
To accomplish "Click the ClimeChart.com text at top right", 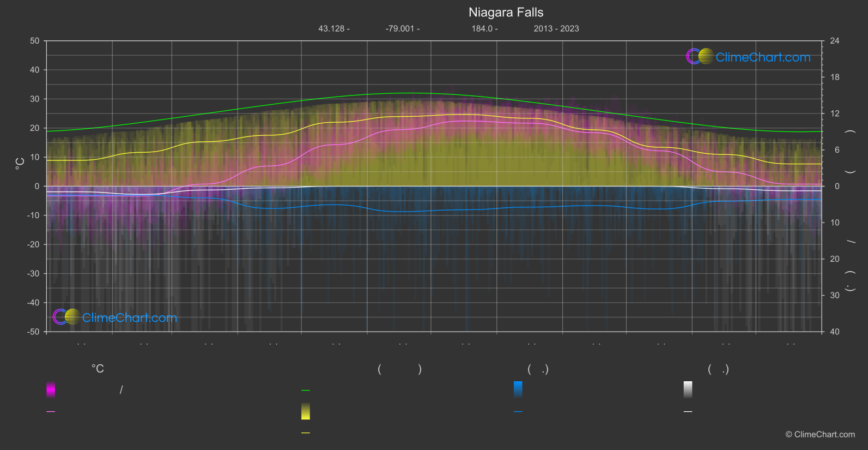I will tap(763, 57).
